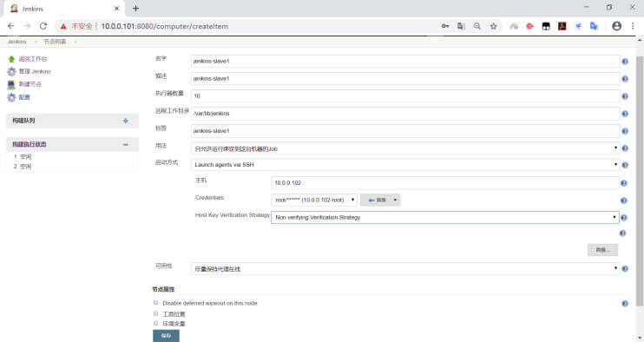This screenshot has width=644, height=342.
Task: Open help for the 用法 dropdown
Action: 625,148
